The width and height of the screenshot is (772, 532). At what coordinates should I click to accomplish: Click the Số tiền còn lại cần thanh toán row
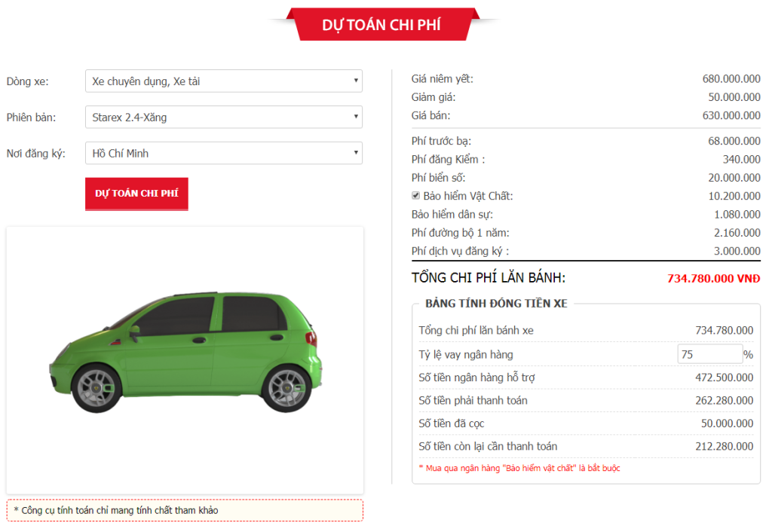pyautogui.click(x=586, y=446)
